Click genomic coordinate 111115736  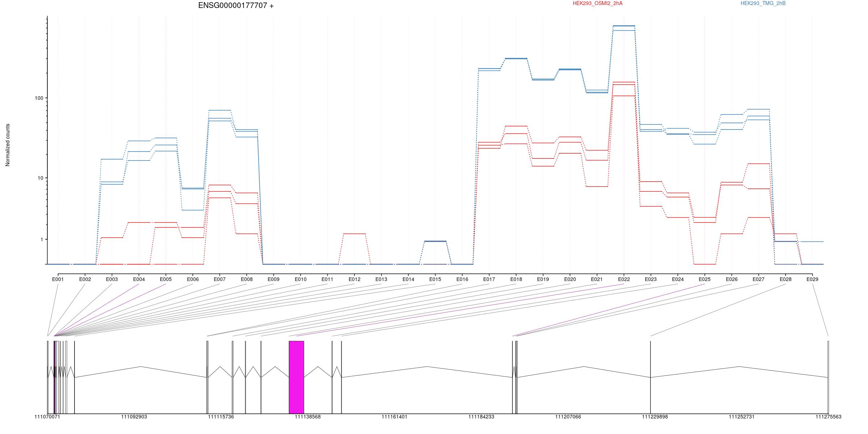point(221,417)
